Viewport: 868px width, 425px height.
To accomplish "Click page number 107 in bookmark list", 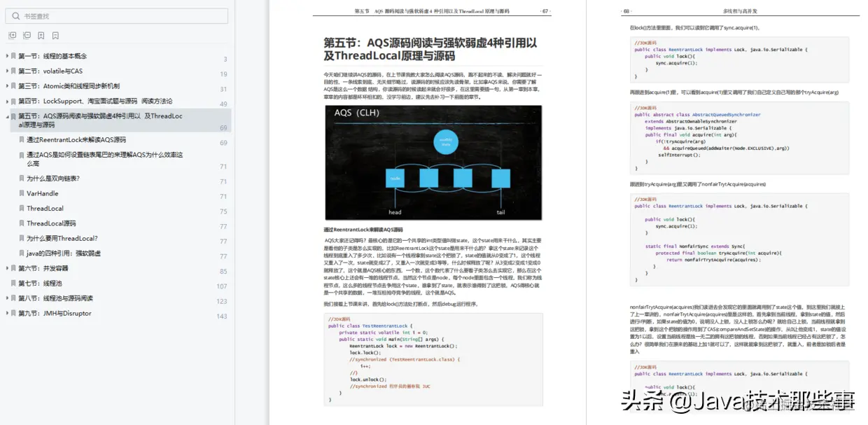I will [222, 286].
